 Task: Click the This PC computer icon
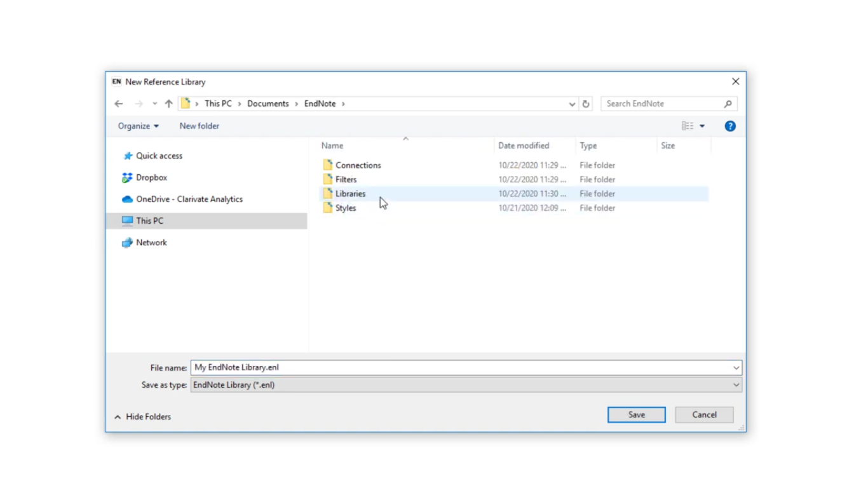pos(127,220)
